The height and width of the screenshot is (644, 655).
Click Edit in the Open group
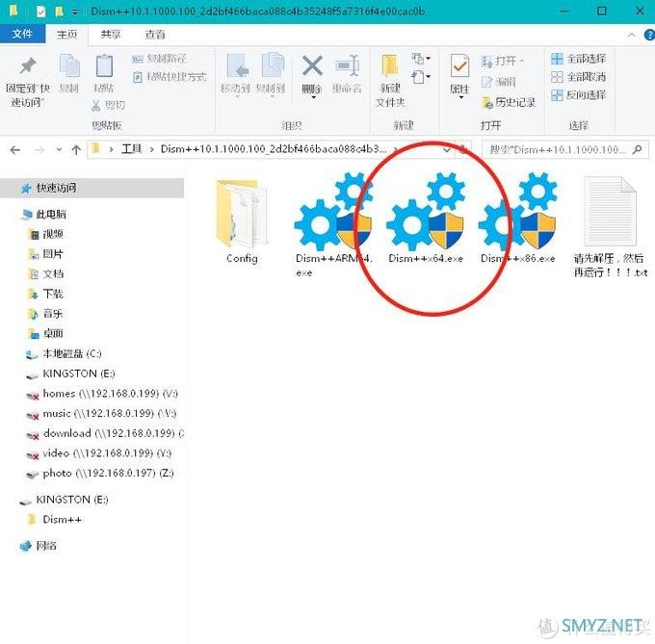[x=499, y=82]
